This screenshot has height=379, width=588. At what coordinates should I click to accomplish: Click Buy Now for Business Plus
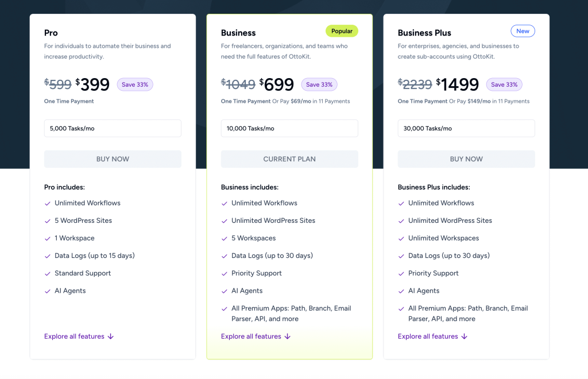tap(466, 159)
